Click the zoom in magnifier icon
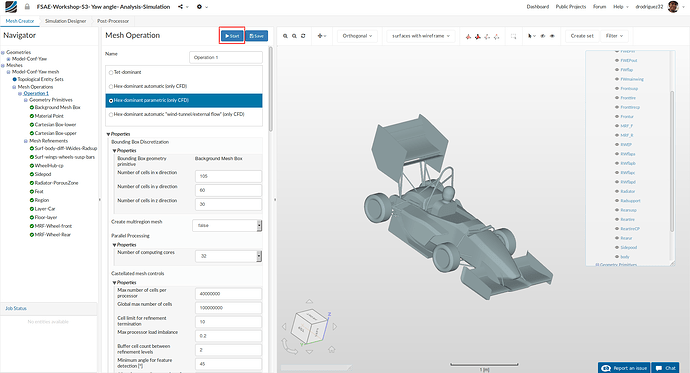The width and height of the screenshot is (690, 373). tap(285, 36)
